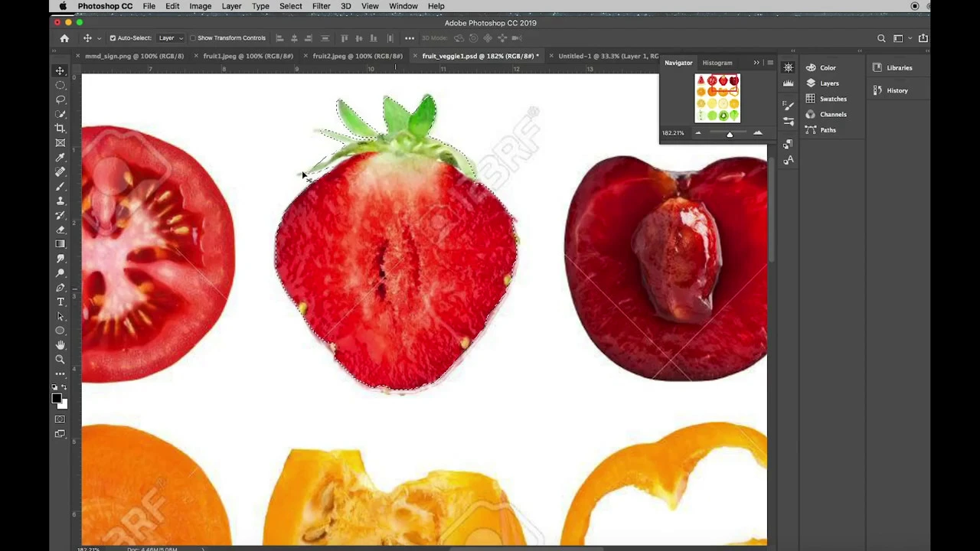Screen dimensions: 980x551
Task: Open the File menu
Action: 149,6
